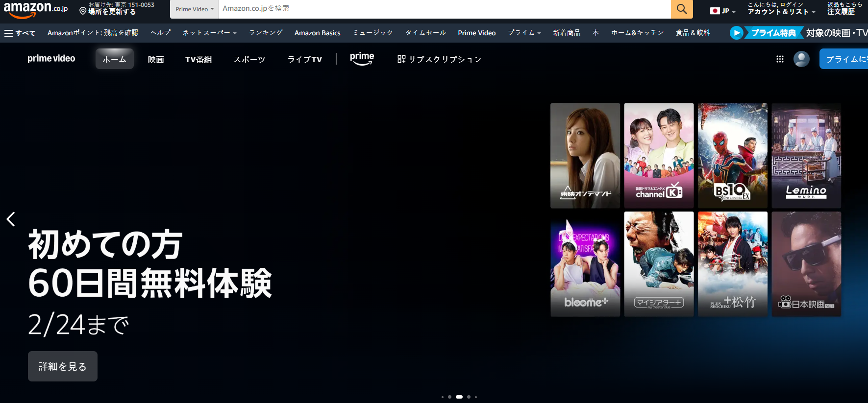Open Amazonポイント: 残高を確認 link
The height and width of the screenshot is (403, 868).
click(93, 33)
